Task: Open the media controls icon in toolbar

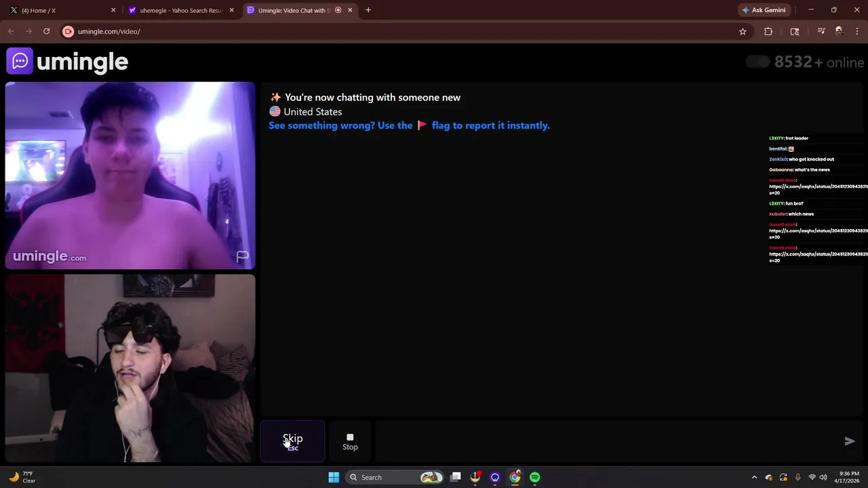Action: [x=821, y=31]
